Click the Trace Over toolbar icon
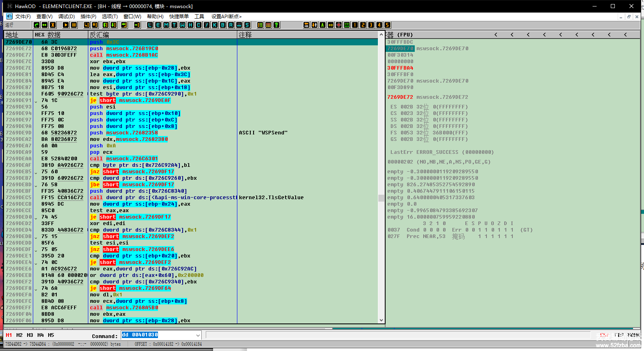Screen dimensions: 644x351 pyautogui.click(x=114, y=25)
